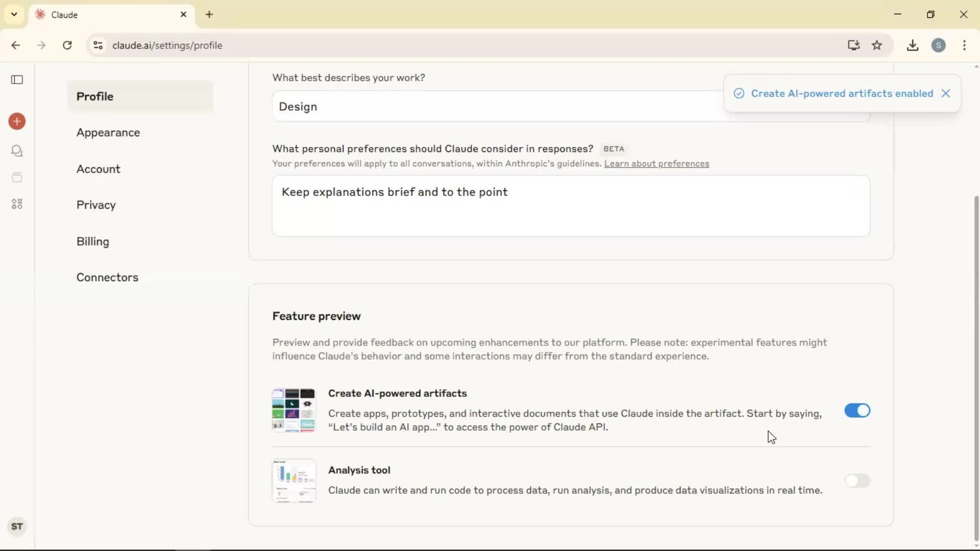The width and height of the screenshot is (980, 551).
Task: Open the Chrome profile avatar
Action: click(x=939, y=45)
